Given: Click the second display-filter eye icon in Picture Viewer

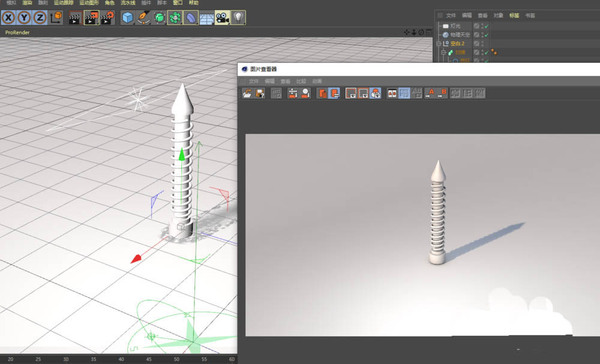Looking at the screenshot, I should tap(363, 94).
